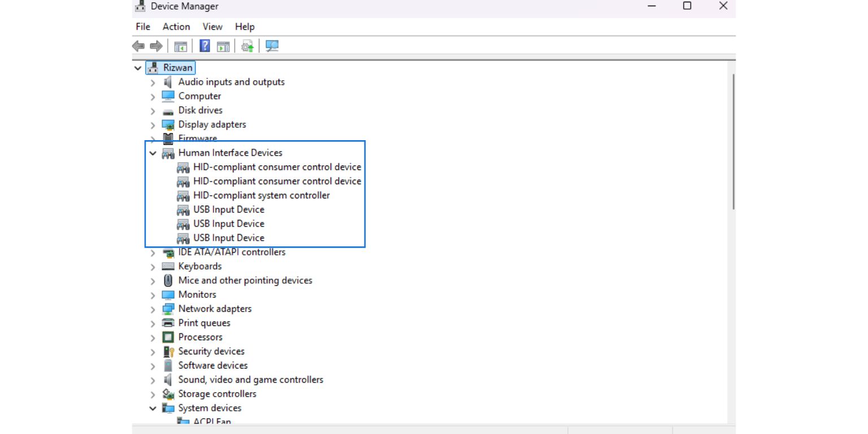Open Help via blue question mark icon

[205, 46]
